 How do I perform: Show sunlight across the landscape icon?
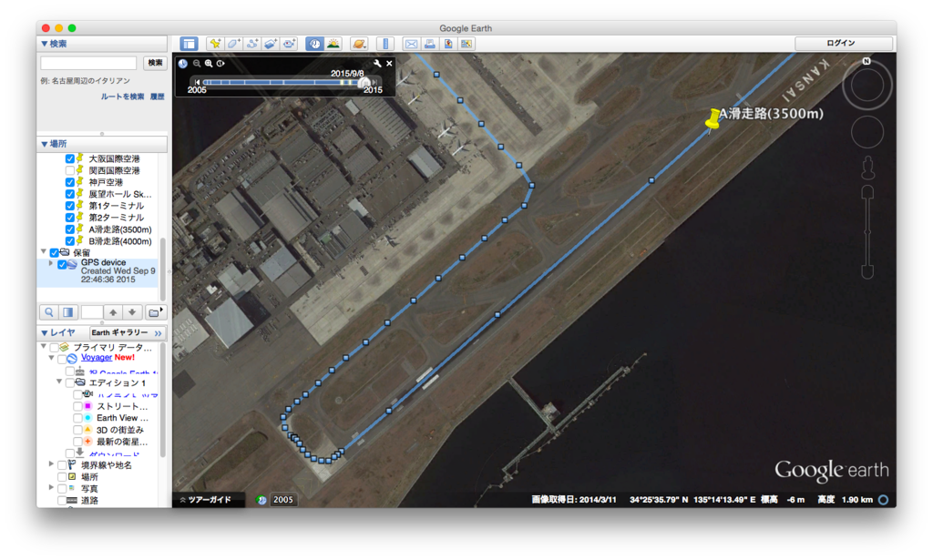coord(333,44)
